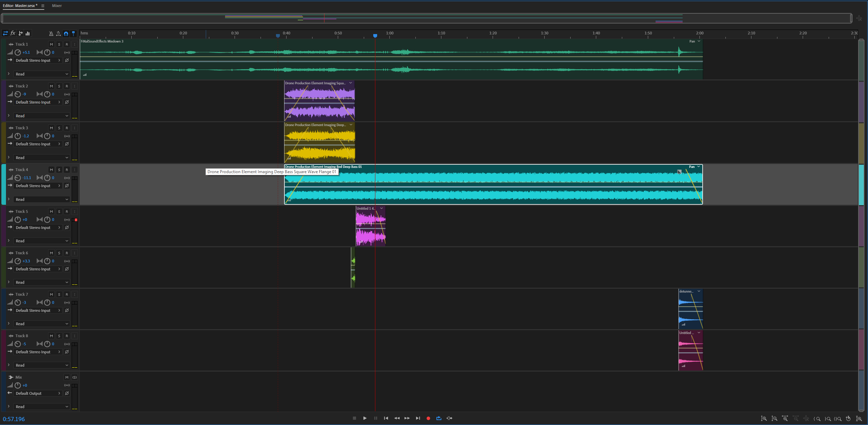Open Track 3 Read automation dropdown

(41, 158)
